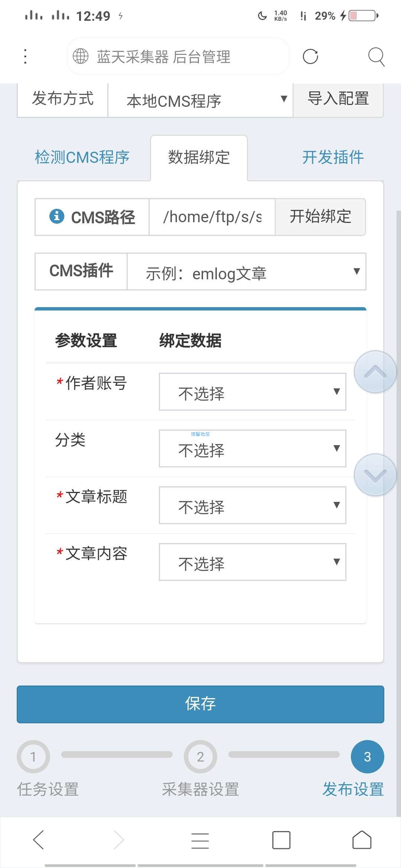Expand the 作者账号 binding dropdown
Screen dimensions: 401x868
(252, 392)
